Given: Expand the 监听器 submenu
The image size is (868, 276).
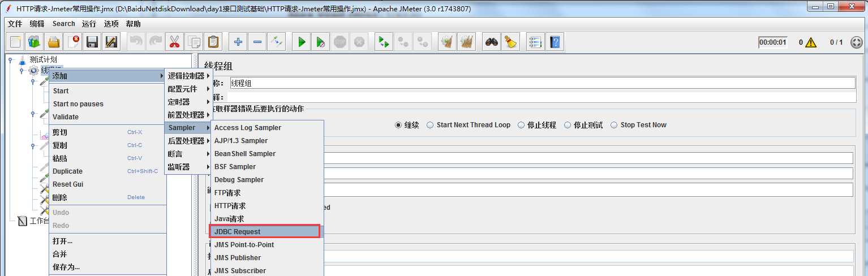Looking at the screenshot, I should click(188, 167).
